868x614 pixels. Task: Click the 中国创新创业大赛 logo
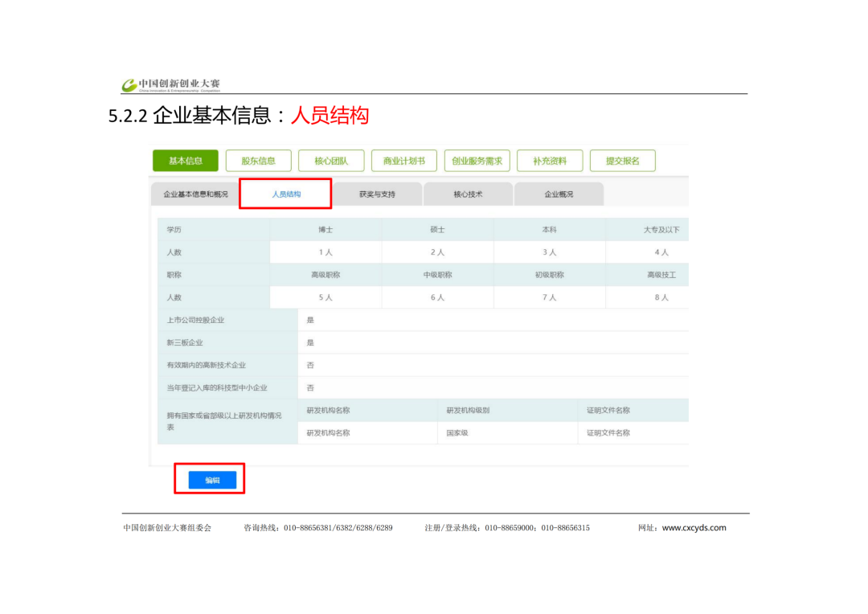(170, 84)
